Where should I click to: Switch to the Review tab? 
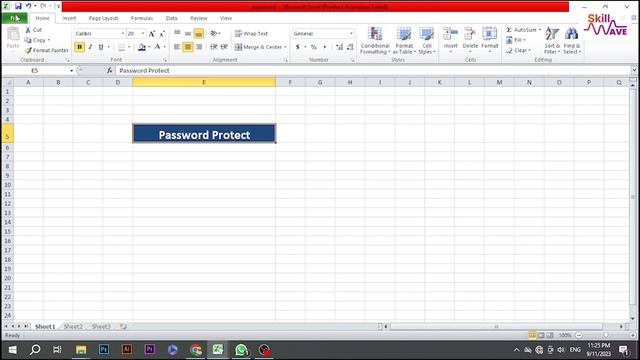(x=198, y=18)
